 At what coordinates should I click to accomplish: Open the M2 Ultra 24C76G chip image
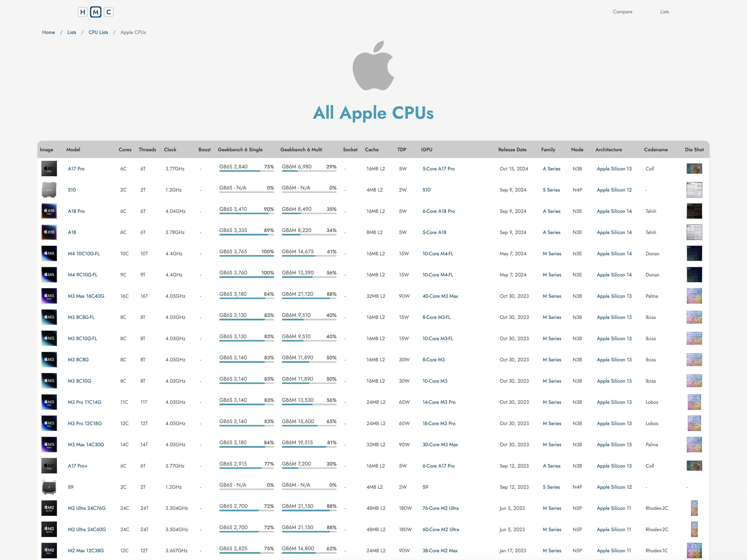(49, 508)
